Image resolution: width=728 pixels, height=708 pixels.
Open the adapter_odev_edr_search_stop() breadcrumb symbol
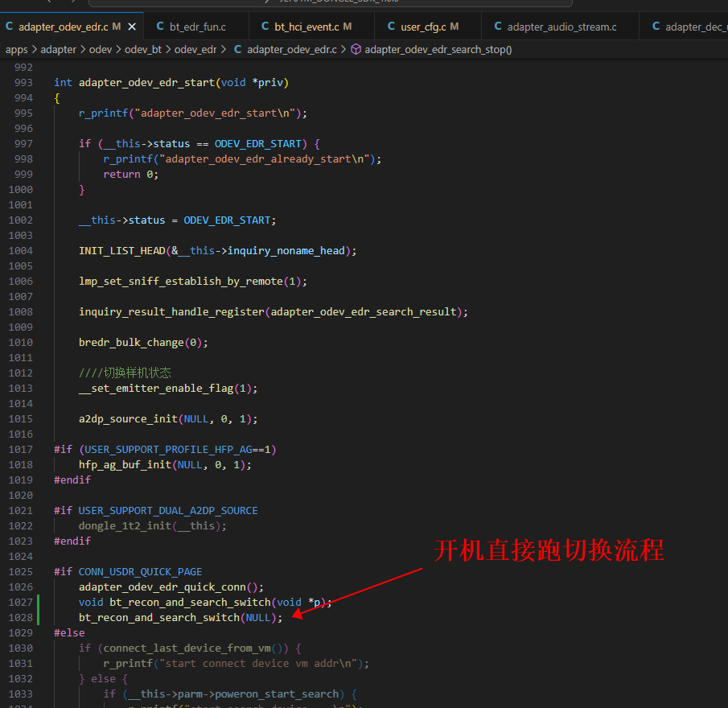point(438,50)
